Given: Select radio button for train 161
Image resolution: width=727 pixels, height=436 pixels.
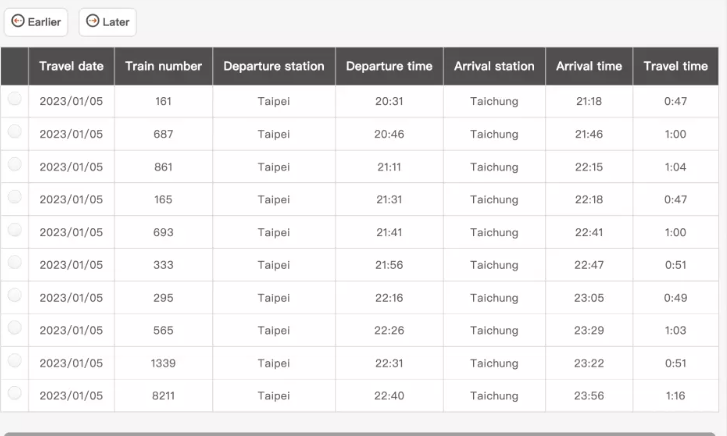Looking at the screenshot, I should [x=15, y=100].
